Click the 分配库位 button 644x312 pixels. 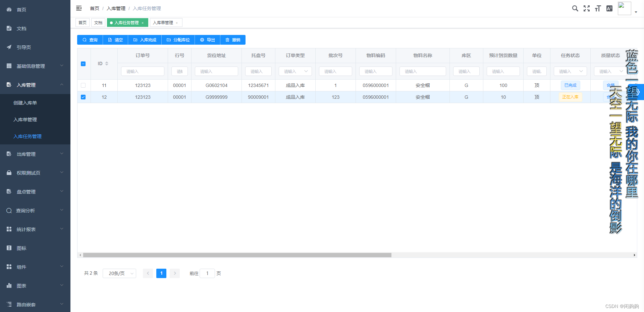click(178, 40)
